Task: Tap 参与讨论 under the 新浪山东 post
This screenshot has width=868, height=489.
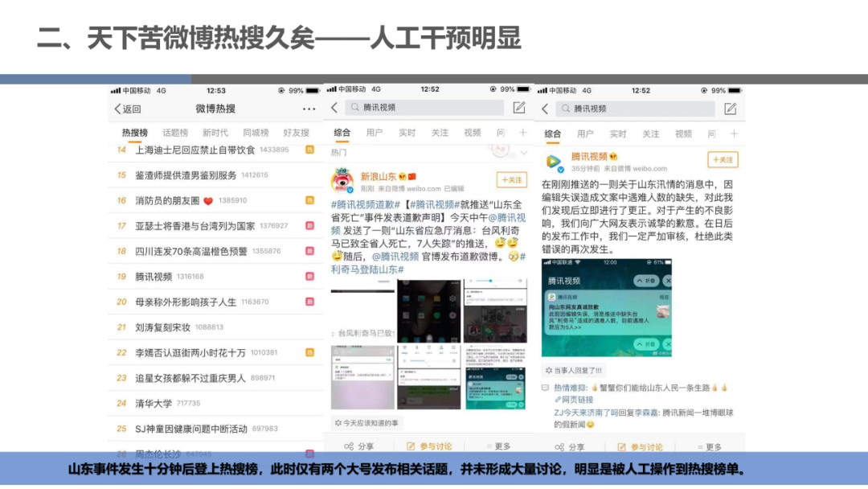Action: pos(429,446)
